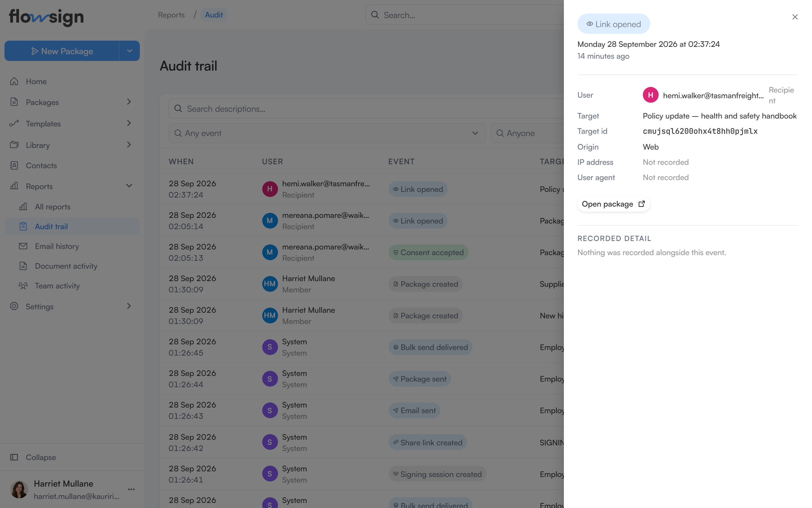Click the Audit trail clipboard icon
Image resolution: width=812 pixels, height=508 pixels.
23,226
